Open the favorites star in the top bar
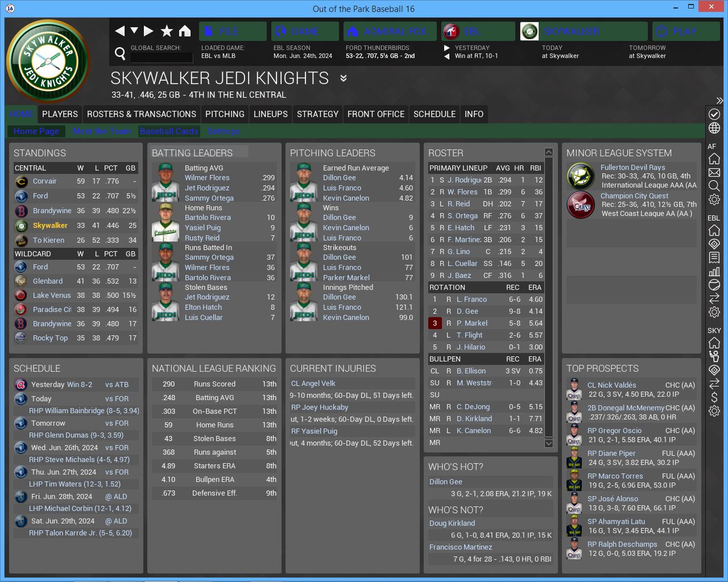The height and width of the screenshot is (582, 728). tap(167, 31)
